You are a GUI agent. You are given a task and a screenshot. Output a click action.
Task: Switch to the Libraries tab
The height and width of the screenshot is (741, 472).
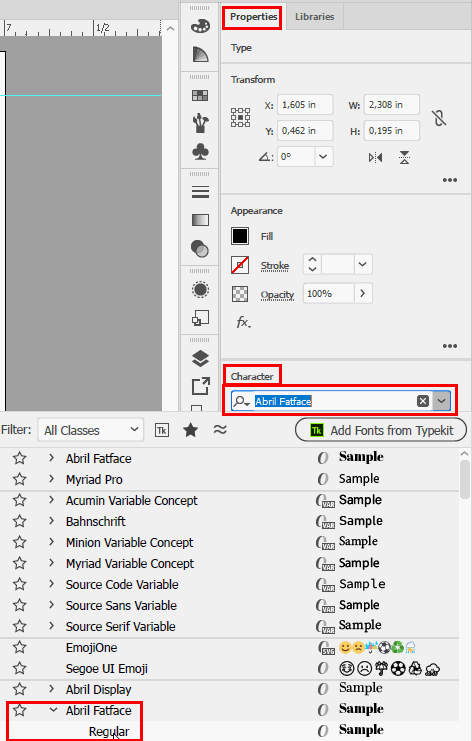(x=315, y=17)
